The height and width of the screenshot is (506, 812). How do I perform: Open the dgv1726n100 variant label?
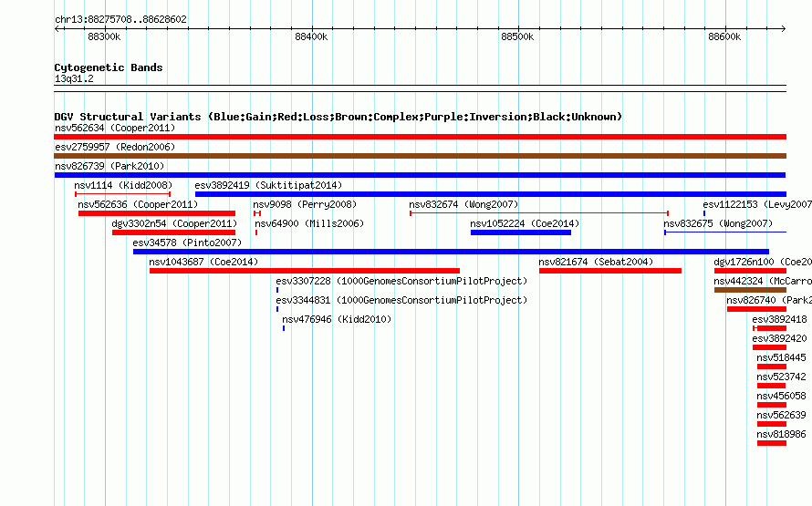pos(763,262)
